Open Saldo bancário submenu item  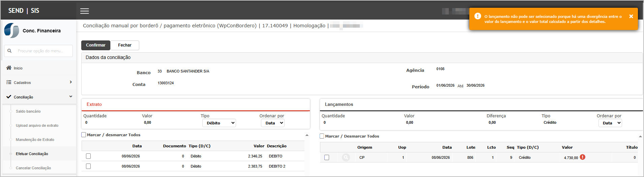pos(28,111)
